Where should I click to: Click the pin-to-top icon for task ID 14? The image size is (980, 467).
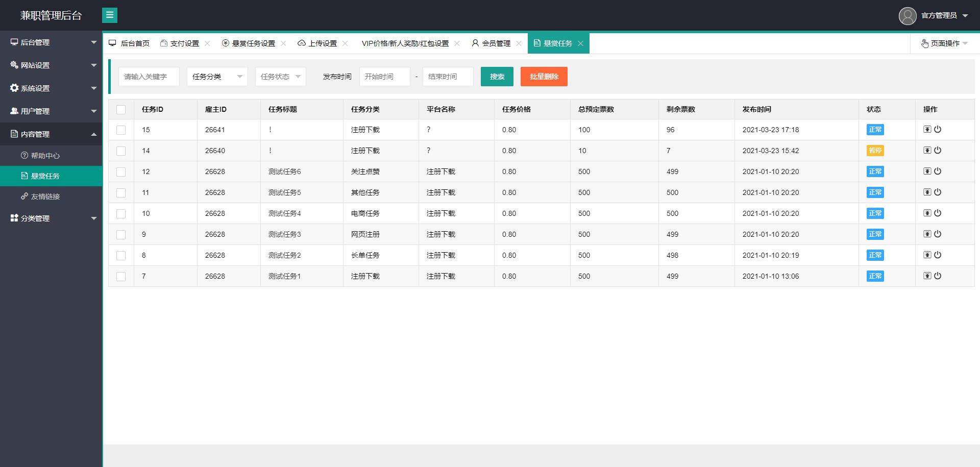[x=927, y=151]
